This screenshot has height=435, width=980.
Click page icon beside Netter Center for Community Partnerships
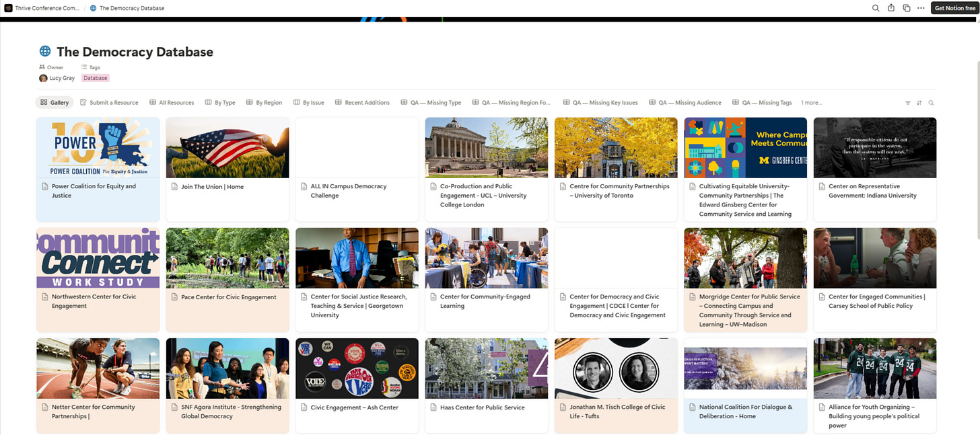click(x=45, y=407)
